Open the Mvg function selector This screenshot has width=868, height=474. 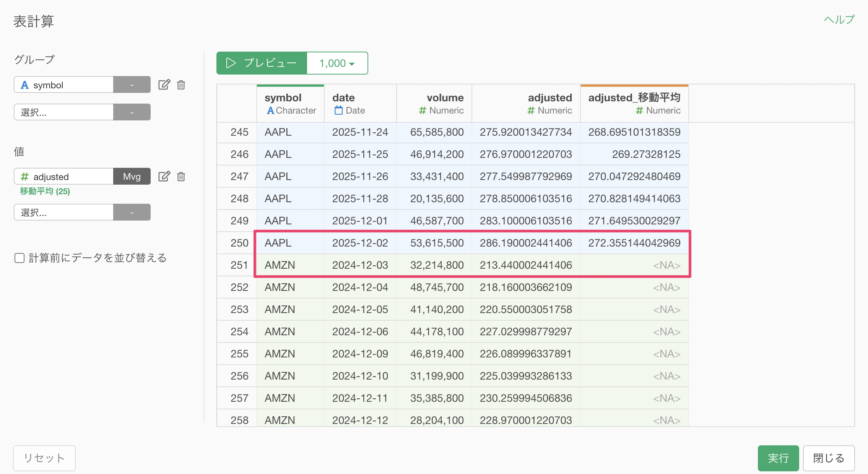pos(132,176)
